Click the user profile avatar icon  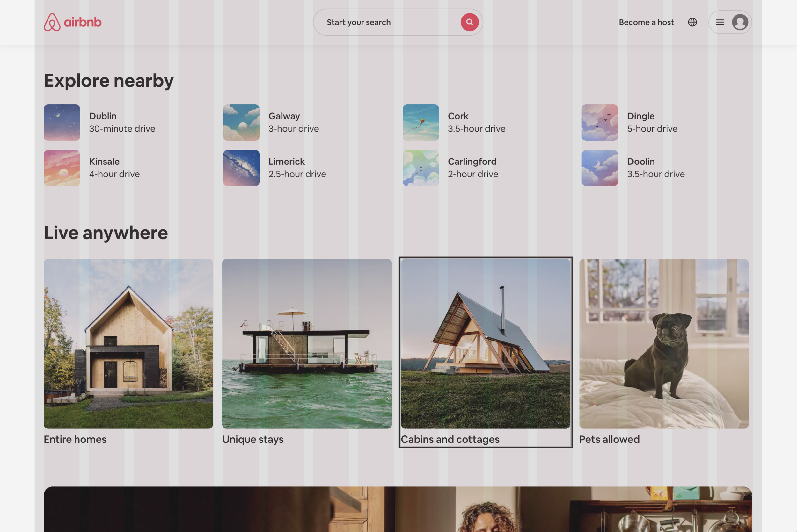pos(740,22)
